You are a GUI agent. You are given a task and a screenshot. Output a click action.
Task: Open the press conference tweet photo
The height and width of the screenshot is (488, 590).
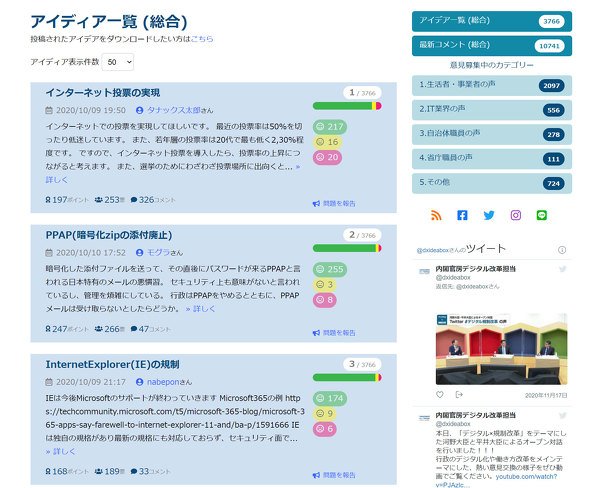501,348
